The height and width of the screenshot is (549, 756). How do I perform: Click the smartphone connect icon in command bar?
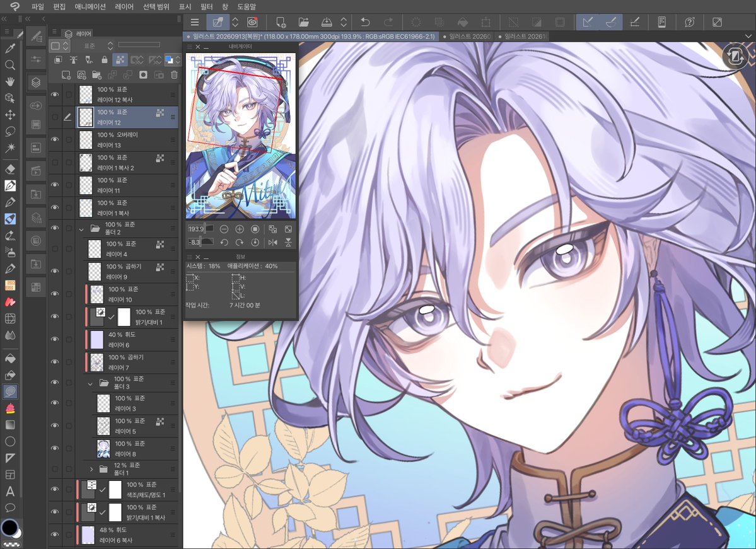point(662,22)
